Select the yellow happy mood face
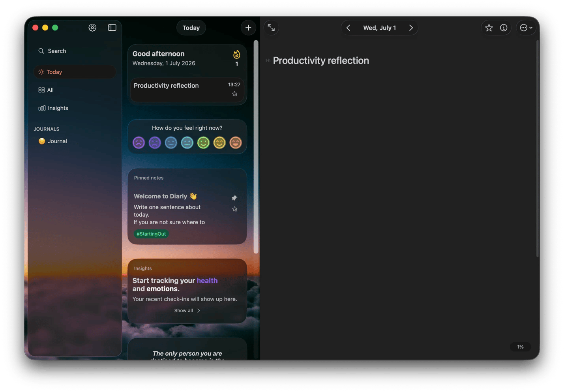564x392 pixels. coord(219,143)
